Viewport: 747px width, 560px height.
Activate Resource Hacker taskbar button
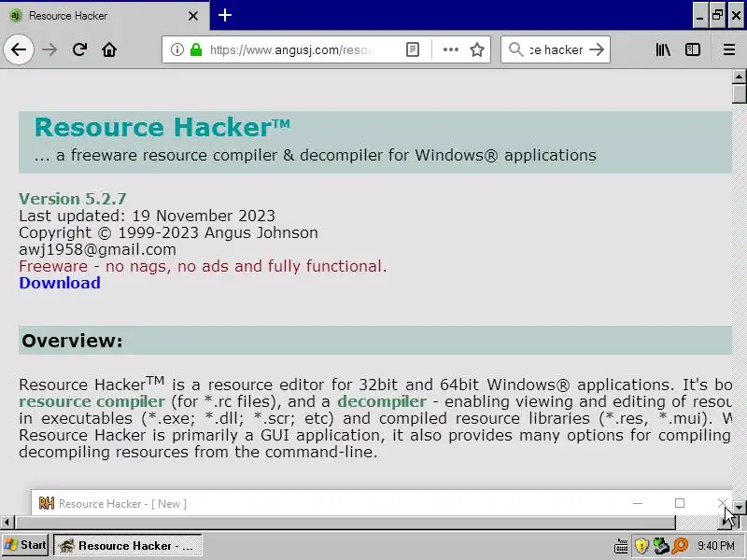pyautogui.click(x=128, y=545)
